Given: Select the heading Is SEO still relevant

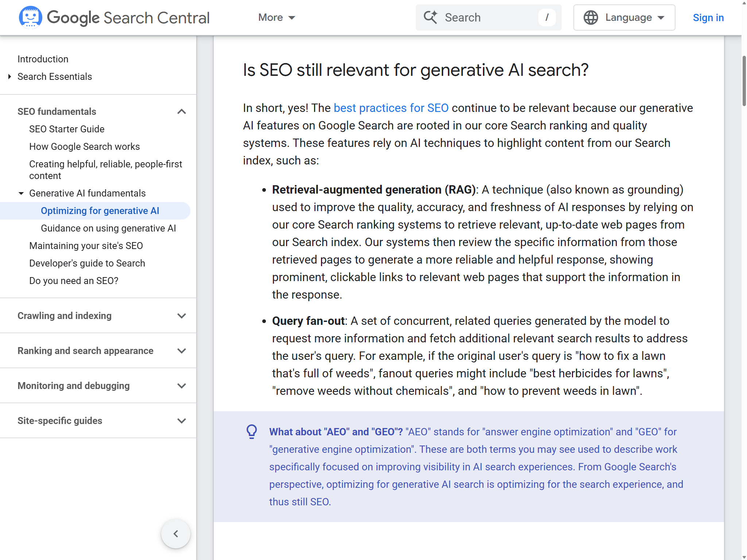Looking at the screenshot, I should (416, 70).
